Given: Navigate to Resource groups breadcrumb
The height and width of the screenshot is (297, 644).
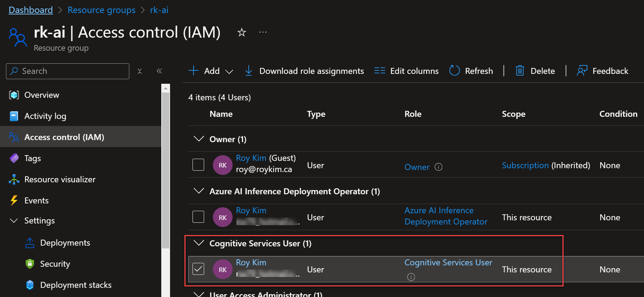Looking at the screenshot, I should coord(101,10).
